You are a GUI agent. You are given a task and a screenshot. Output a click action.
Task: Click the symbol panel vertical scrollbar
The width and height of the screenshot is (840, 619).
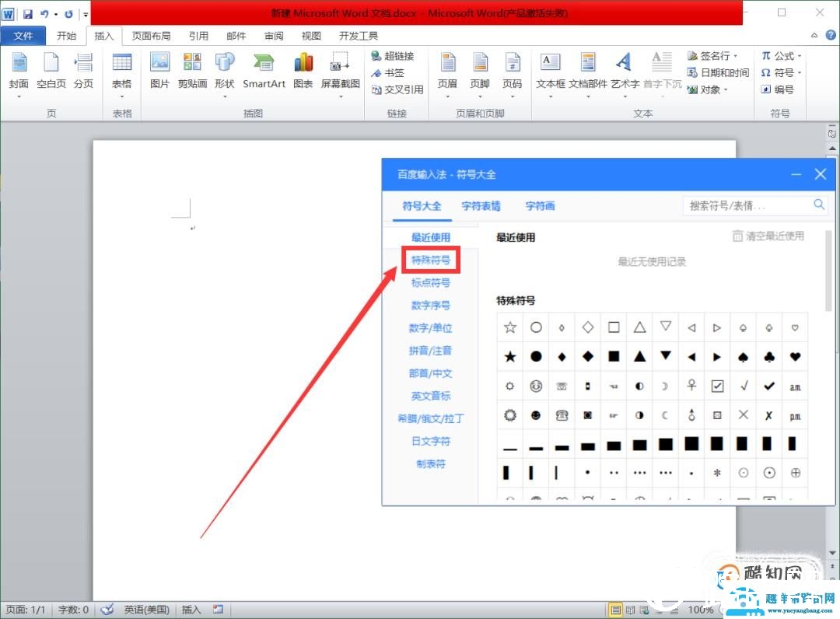tap(828, 272)
